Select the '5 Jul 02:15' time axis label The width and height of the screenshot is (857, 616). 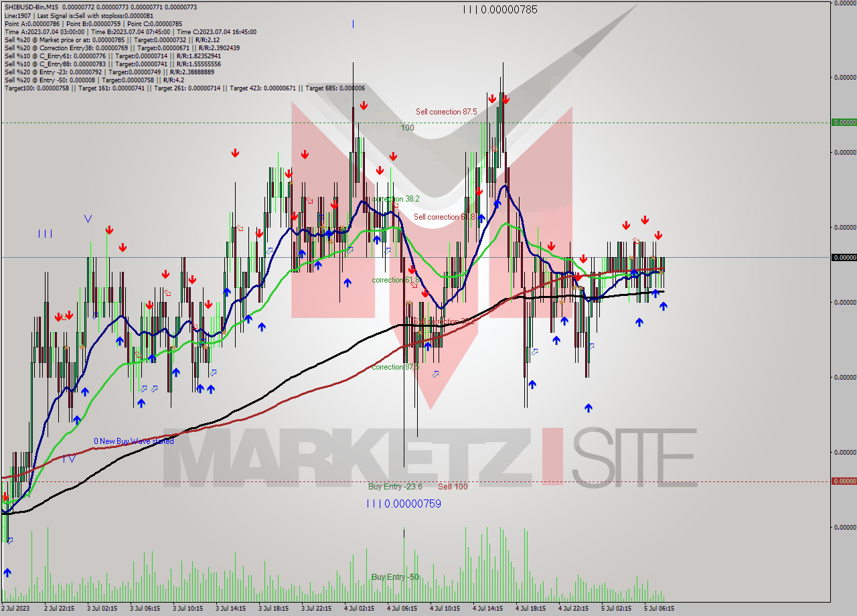click(x=617, y=609)
